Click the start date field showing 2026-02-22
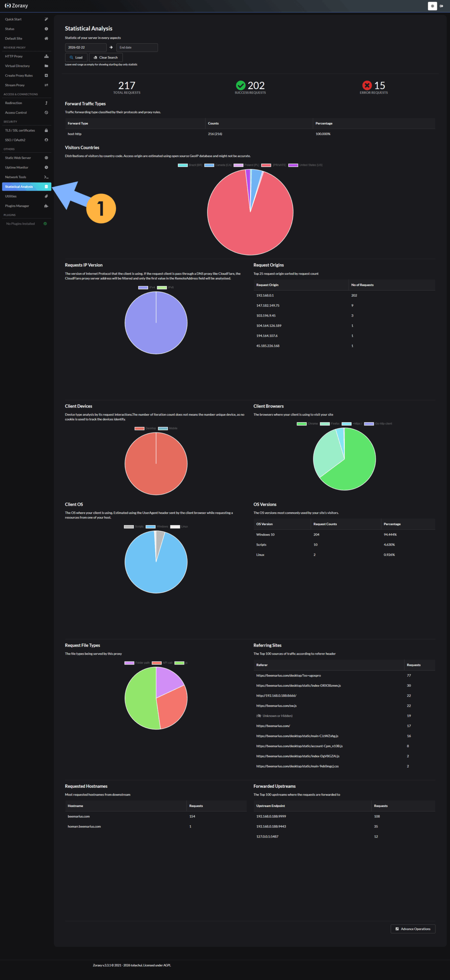 pos(85,47)
